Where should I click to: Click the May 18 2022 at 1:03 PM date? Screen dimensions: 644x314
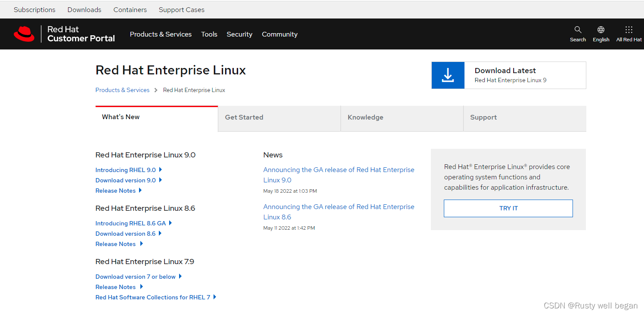click(x=290, y=191)
